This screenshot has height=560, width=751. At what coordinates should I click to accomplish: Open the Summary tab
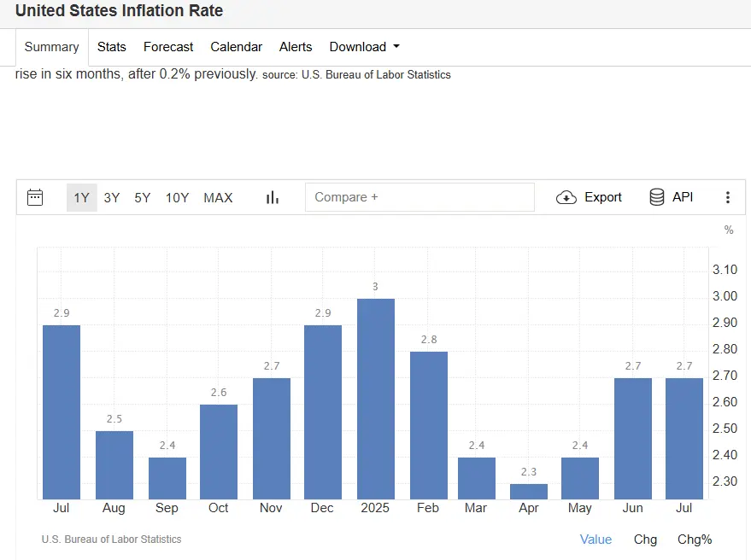(x=51, y=47)
